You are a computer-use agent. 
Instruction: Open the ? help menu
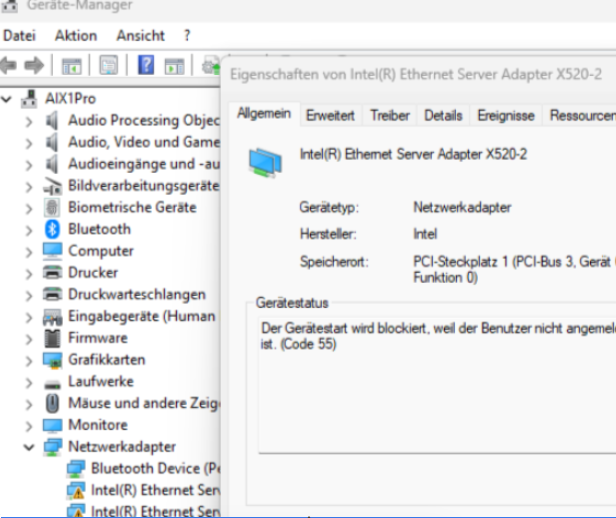(x=187, y=36)
